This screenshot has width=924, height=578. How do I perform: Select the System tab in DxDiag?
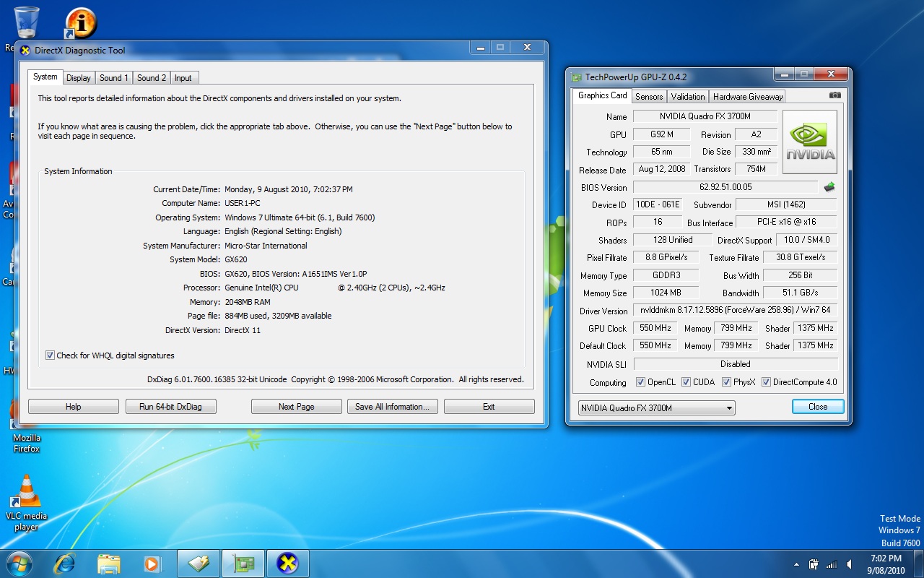click(x=45, y=77)
